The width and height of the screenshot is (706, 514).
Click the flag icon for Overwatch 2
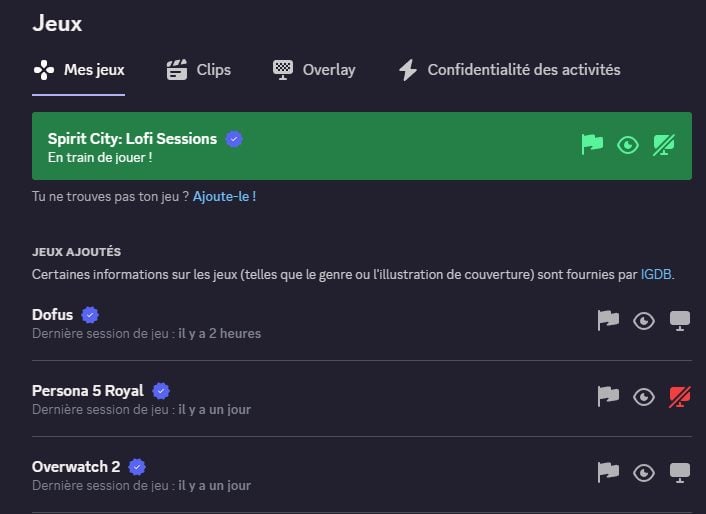click(608, 473)
